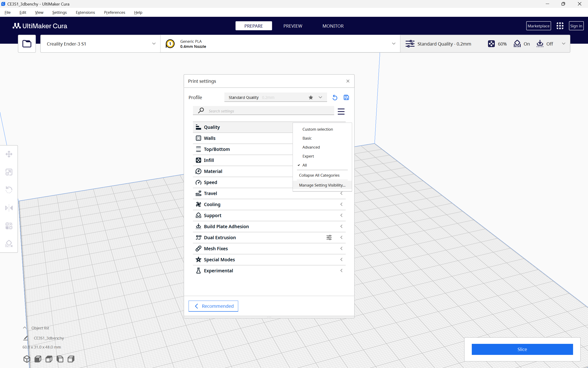This screenshot has height=368, width=588.
Task: Open the UltiMaker apps grid icon
Action: 560,26
